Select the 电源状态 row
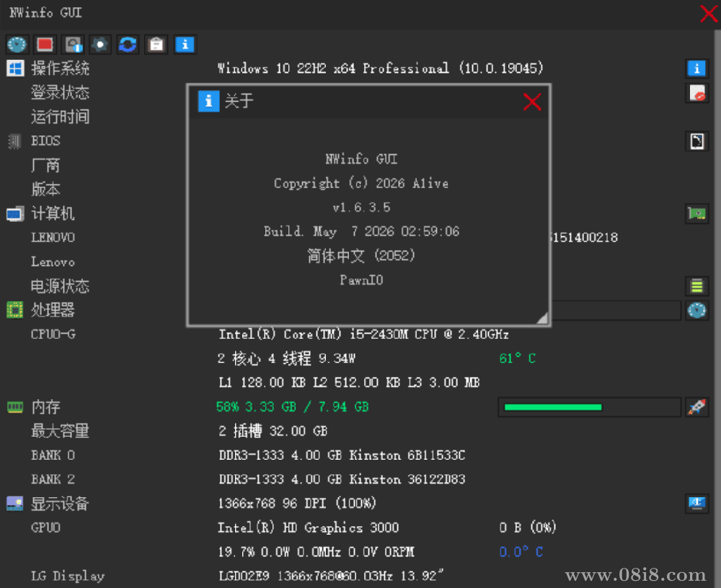The height and width of the screenshot is (588, 721). pos(61,286)
